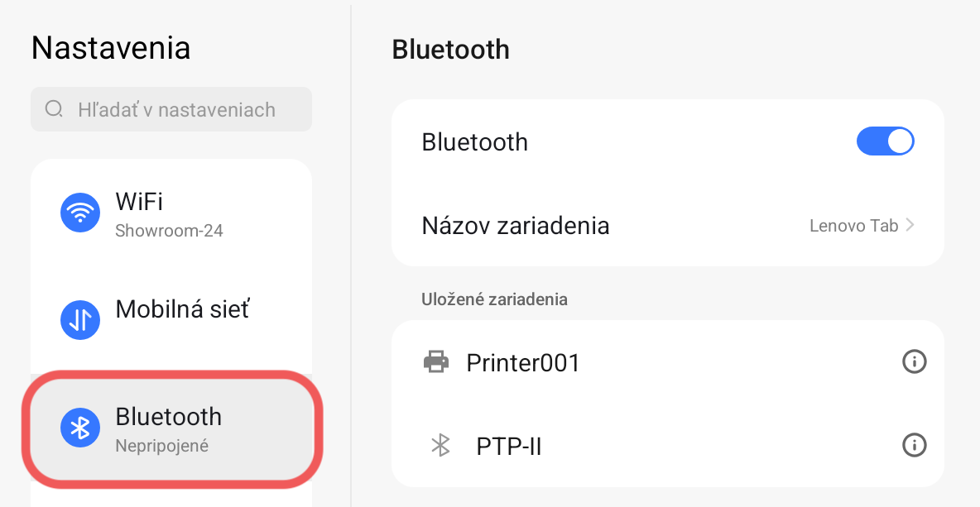Click the Bluetooth symbol beside PTP-II
The width and height of the screenshot is (980, 507).
(440, 446)
